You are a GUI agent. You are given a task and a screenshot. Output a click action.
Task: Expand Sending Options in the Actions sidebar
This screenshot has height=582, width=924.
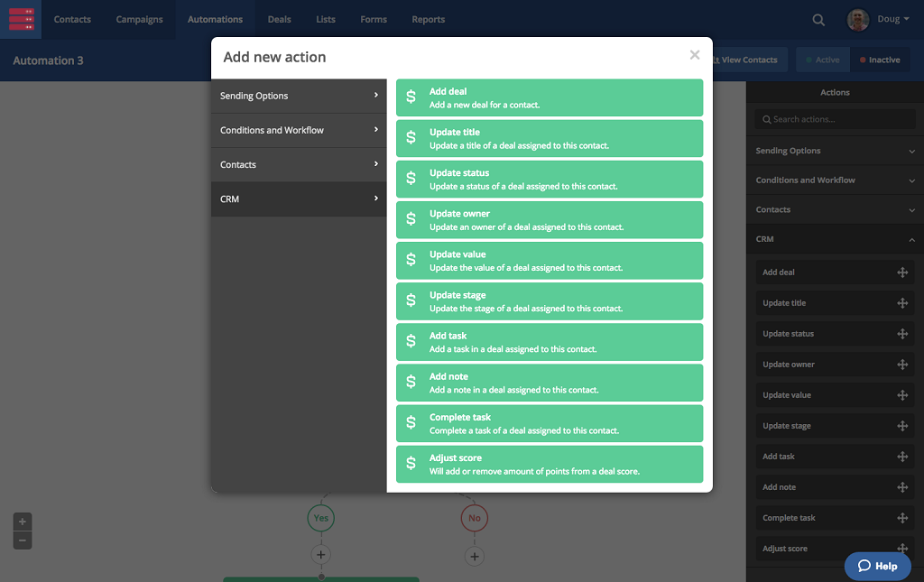click(834, 151)
